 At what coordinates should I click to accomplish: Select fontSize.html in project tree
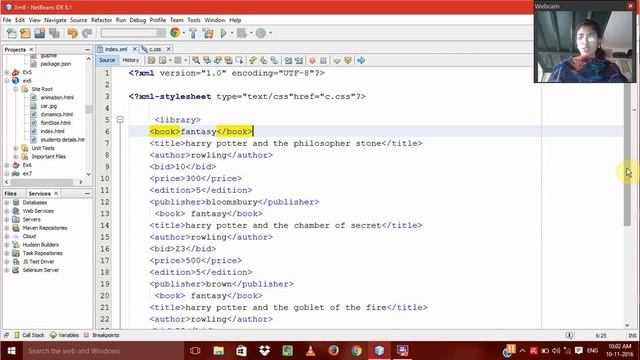(x=56, y=122)
